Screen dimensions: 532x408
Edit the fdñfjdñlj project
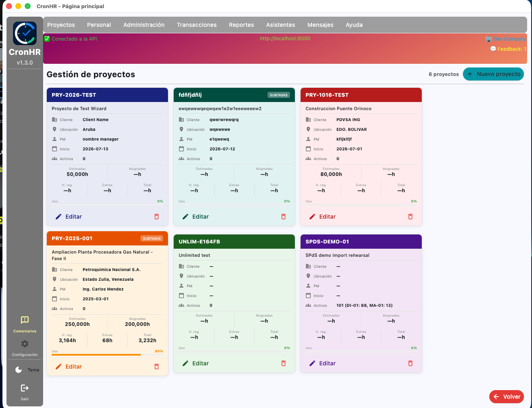(196, 217)
